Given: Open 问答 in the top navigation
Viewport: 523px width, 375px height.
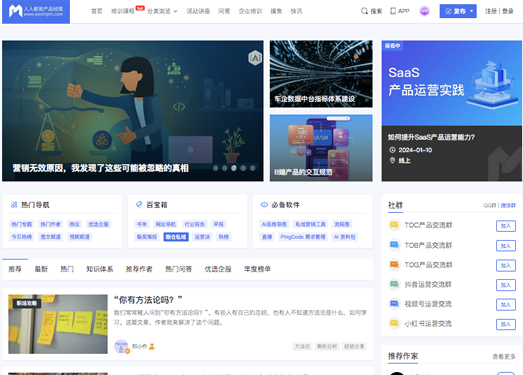Looking at the screenshot, I should [x=224, y=11].
